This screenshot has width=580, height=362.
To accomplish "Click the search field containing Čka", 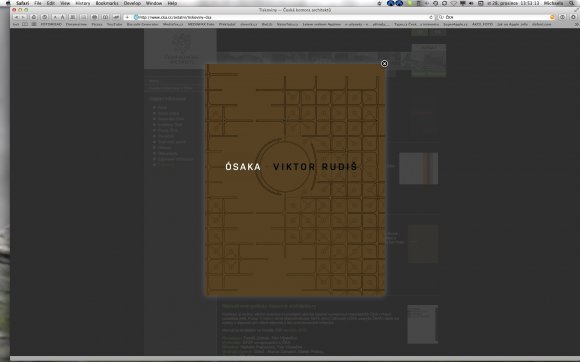I will [496, 17].
